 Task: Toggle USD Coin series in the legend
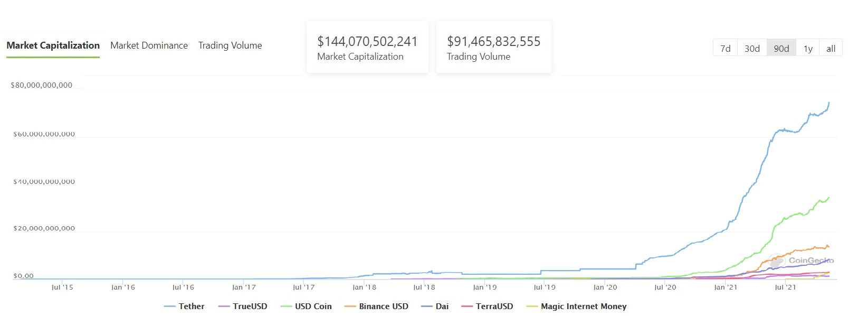tap(306, 306)
